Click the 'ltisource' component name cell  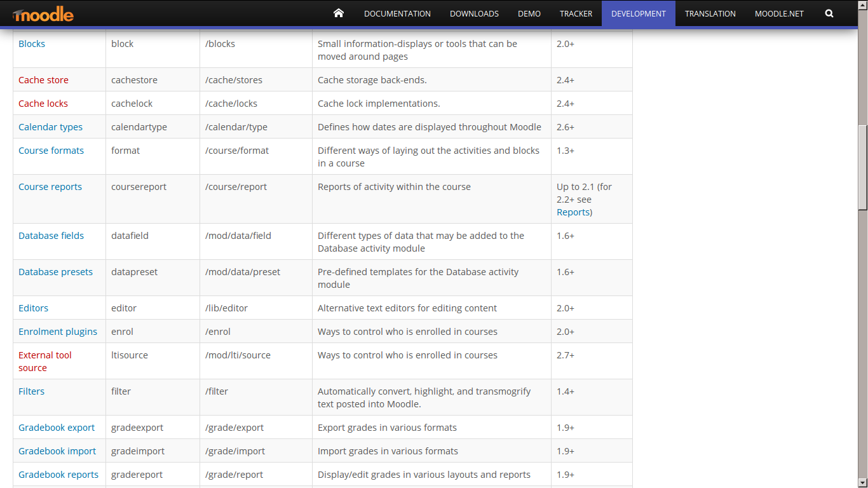[x=153, y=361]
